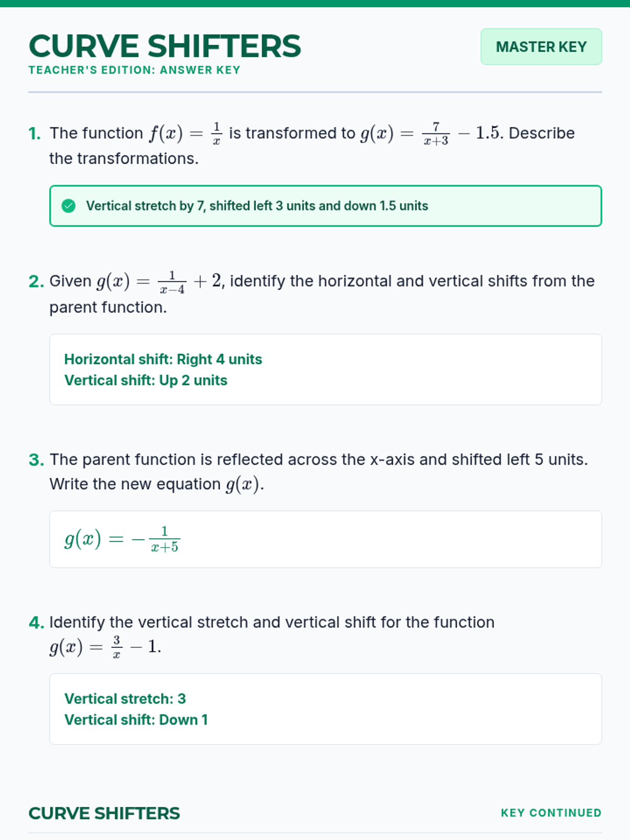Click the formula g(x) = 3/x − 1
The height and width of the screenshot is (840, 630).
105,647
